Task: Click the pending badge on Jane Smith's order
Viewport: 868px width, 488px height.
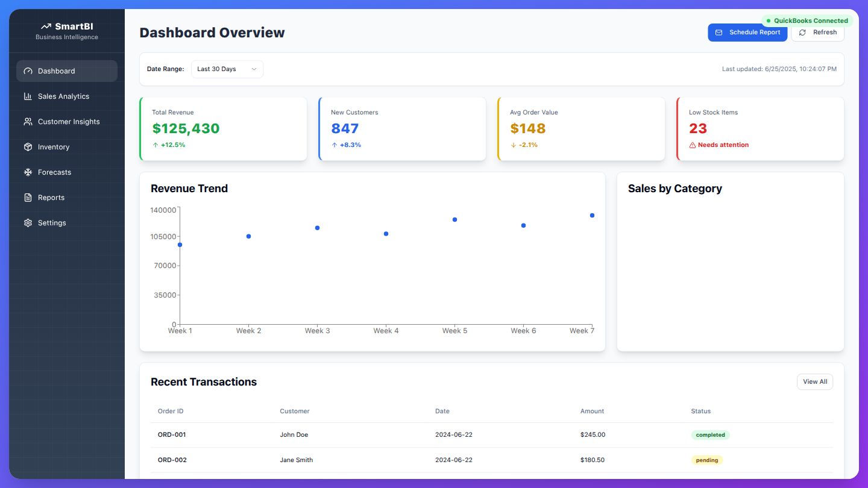Action: (x=706, y=460)
